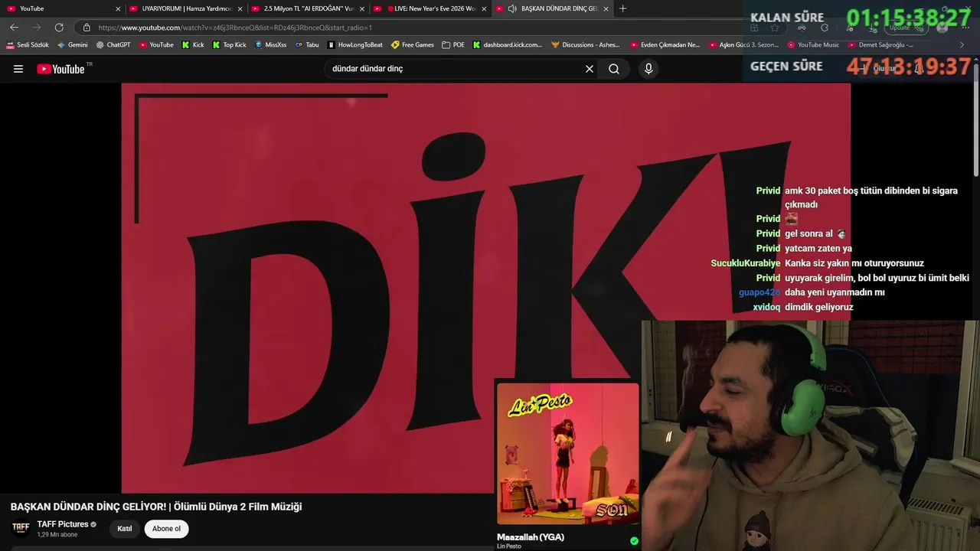Open the POE bookmarks folder
Image resolution: width=980 pixels, height=551 pixels.
(453, 45)
